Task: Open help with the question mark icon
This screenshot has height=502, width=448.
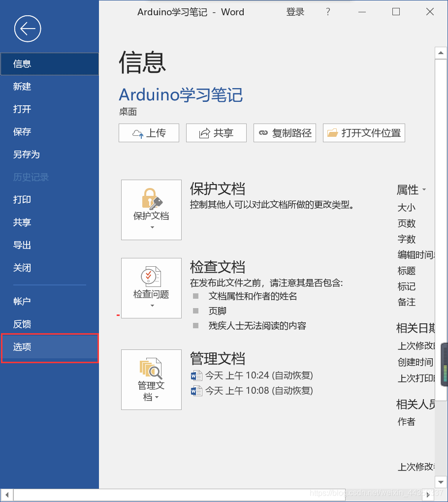Action: point(328,12)
